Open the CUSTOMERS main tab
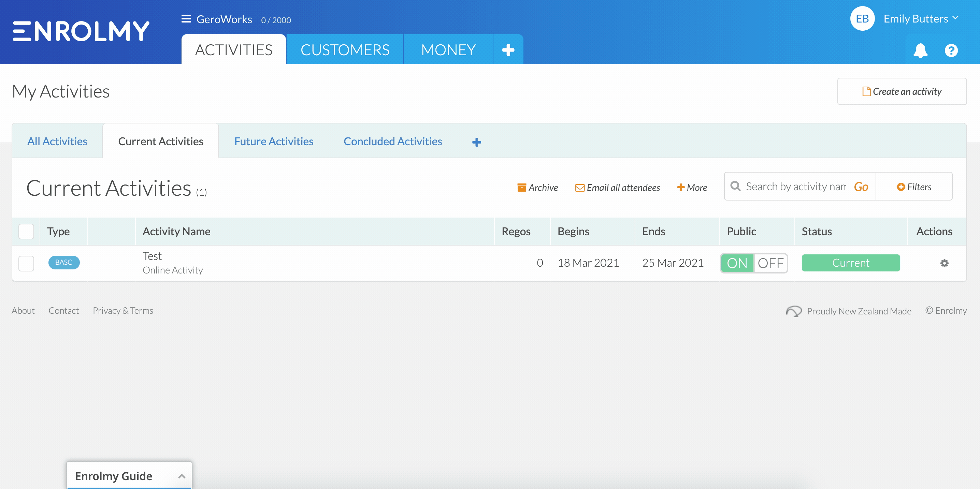This screenshot has width=980, height=489. [345, 49]
